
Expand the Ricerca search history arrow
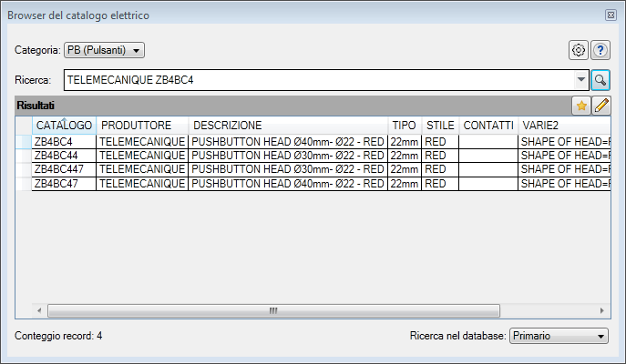[581, 80]
